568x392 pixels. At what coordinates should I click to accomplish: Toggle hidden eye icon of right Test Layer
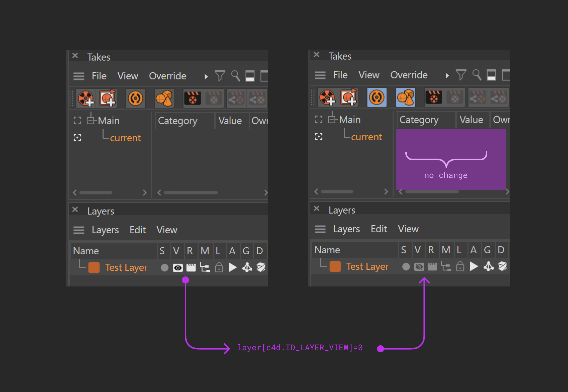tap(419, 267)
